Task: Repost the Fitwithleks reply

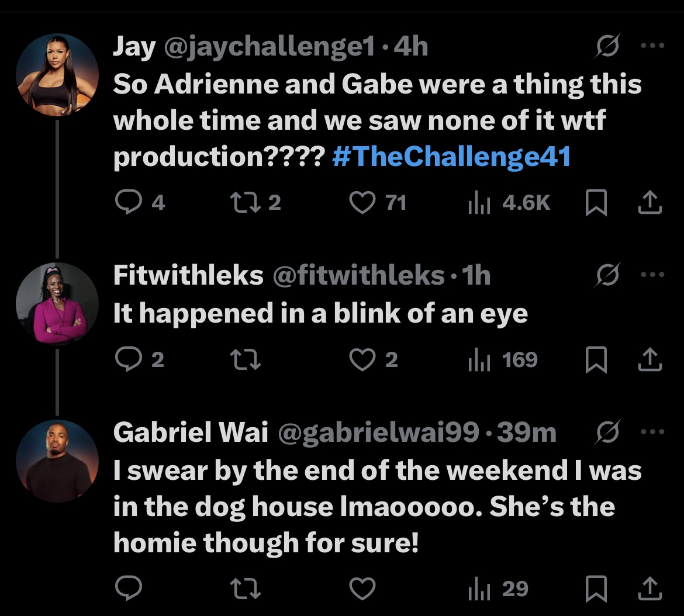Action: (245, 360)
